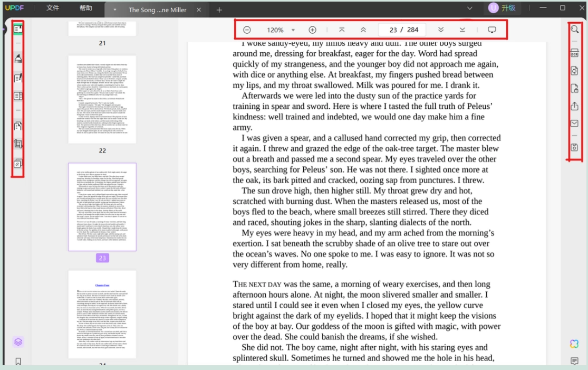Jump to the first page
Screen dimensions: 588x370
pyautogui.click(x=342, y=30)
